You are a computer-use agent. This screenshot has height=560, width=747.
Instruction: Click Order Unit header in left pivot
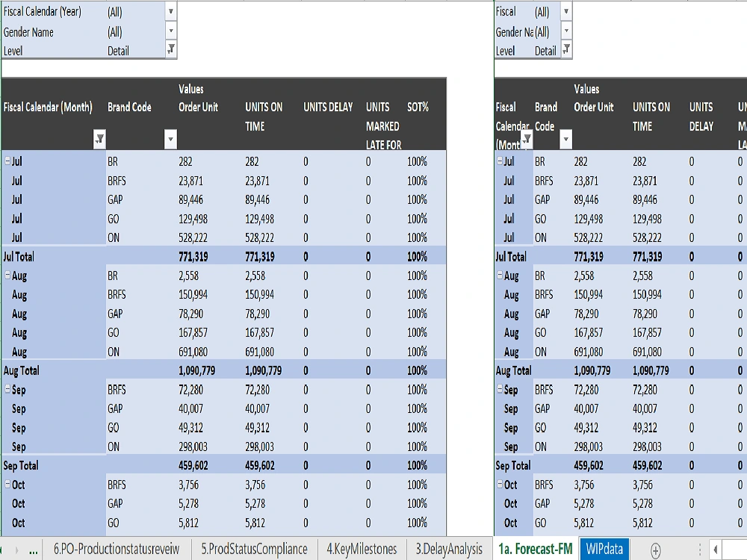[x=198, y=107]
